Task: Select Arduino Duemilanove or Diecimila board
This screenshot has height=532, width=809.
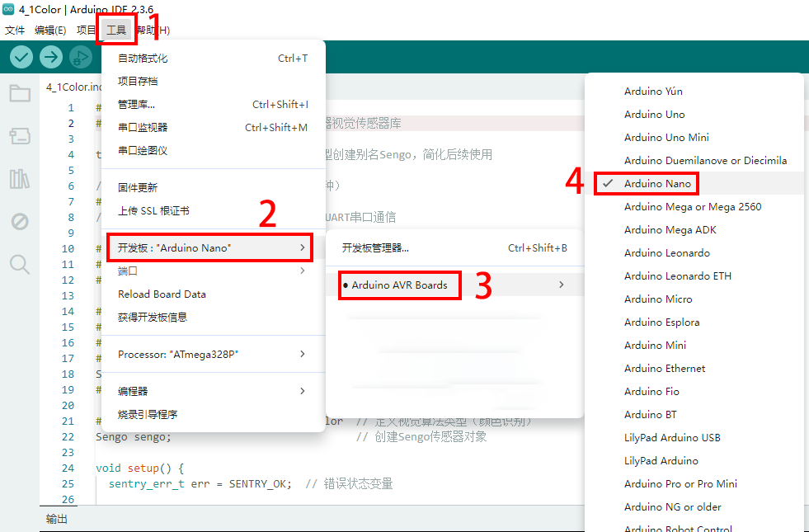Action: pos(694,161)
